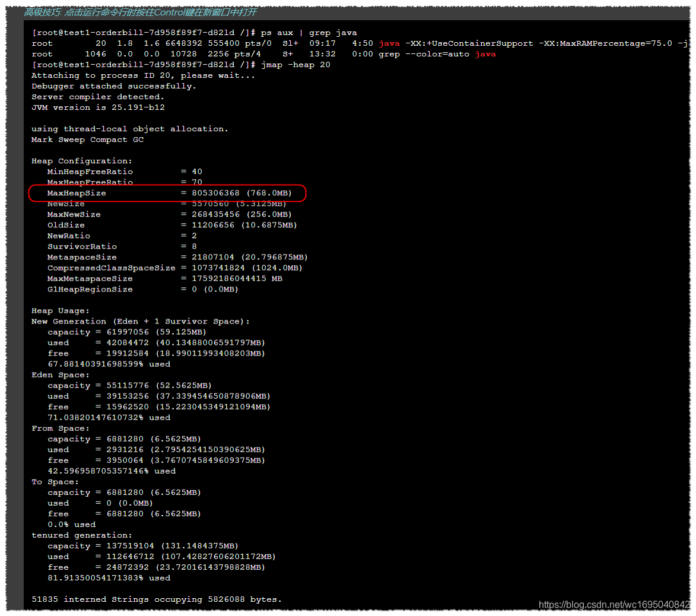Click the 'Eden Space:' heading

point(61,374)
